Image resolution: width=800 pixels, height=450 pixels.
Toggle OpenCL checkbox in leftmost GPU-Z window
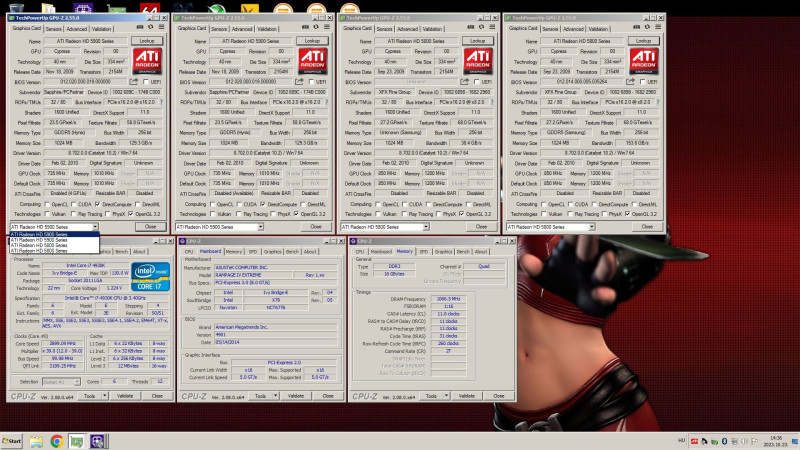[47, 204]
